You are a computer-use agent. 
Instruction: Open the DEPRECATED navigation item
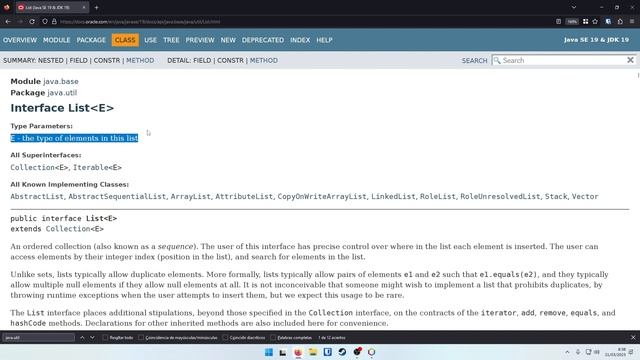pyautogui.click(x=262, y=40)
